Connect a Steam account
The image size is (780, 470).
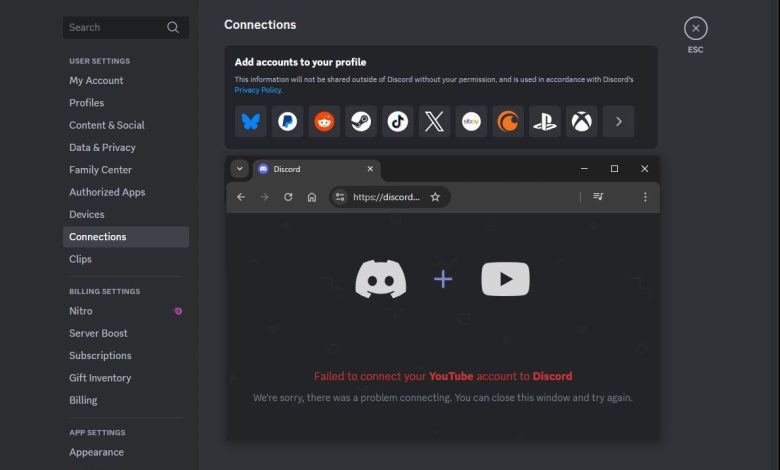(361, 121)
